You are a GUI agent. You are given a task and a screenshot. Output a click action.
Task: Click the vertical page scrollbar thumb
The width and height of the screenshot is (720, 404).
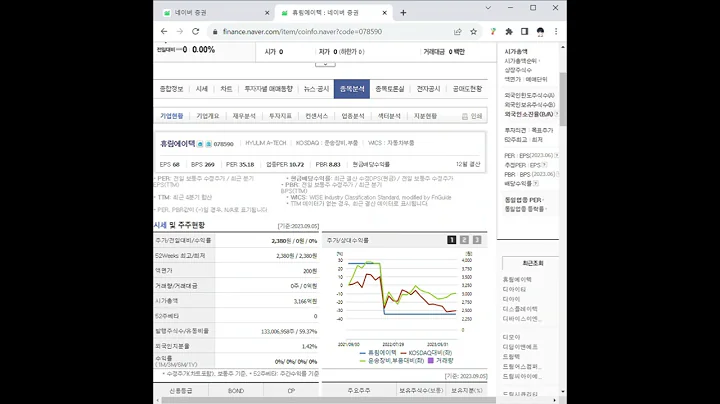[x=562, y=99]
